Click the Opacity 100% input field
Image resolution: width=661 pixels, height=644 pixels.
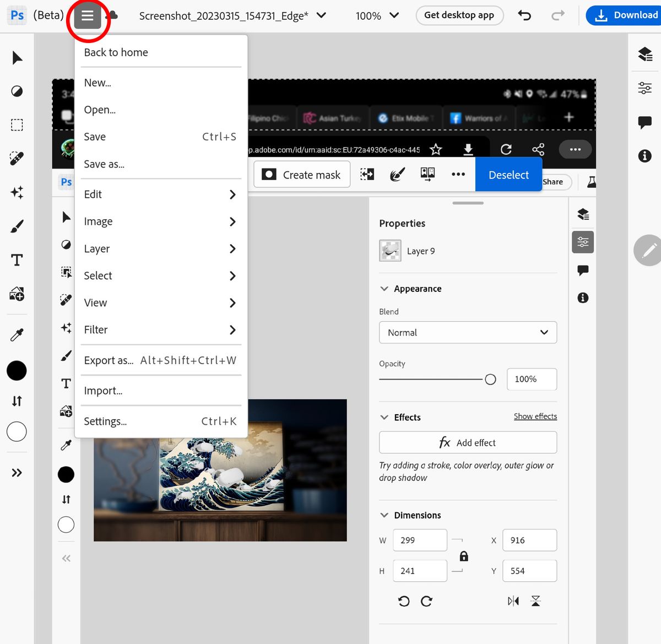(x=532, y=379)
